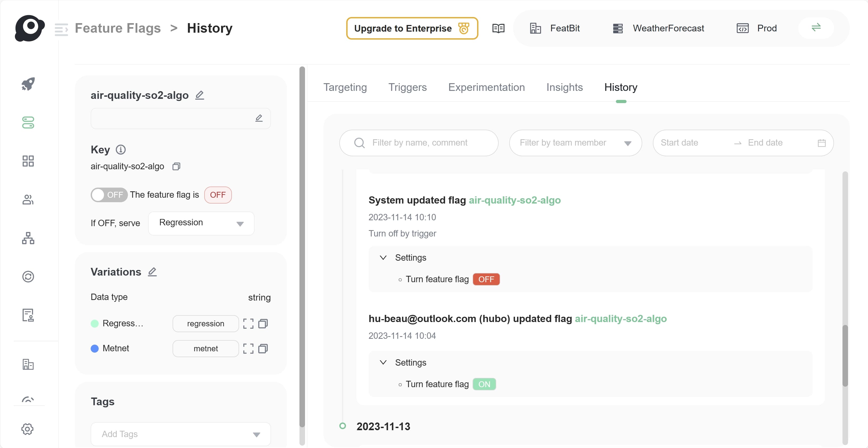This screenshot has width=868, height=448.
Task: Open the settings gear in sidebar
Action: 28,429
